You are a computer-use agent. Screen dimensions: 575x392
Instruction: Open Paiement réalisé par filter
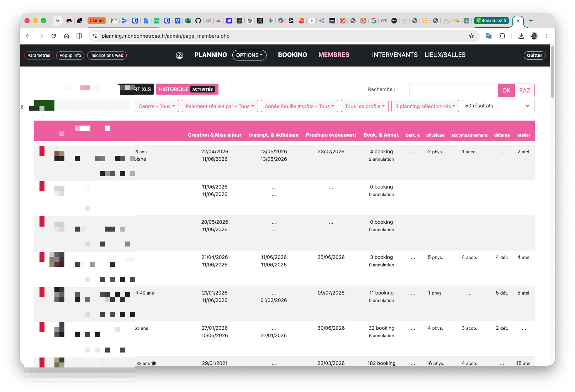pos(220,106)
